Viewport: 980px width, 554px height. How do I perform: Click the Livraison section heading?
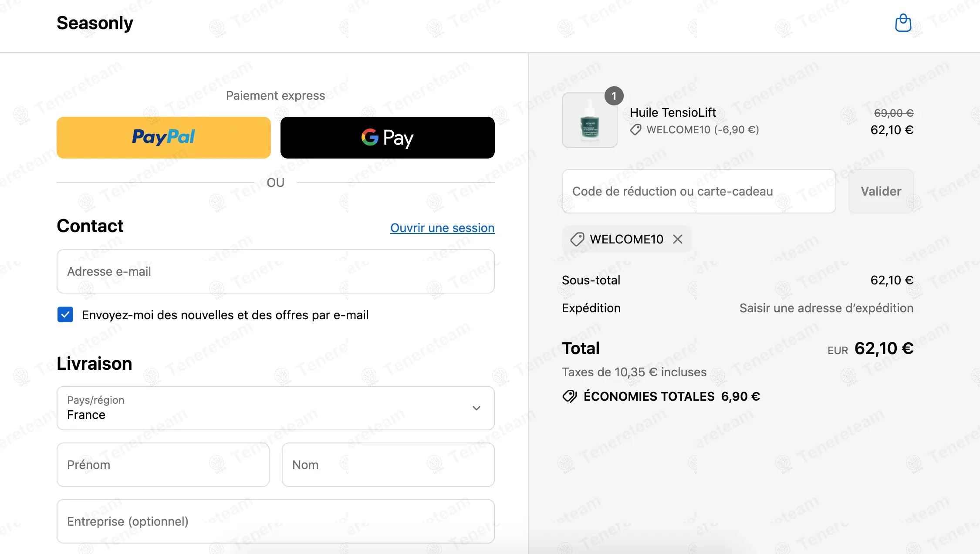point(95,363)
